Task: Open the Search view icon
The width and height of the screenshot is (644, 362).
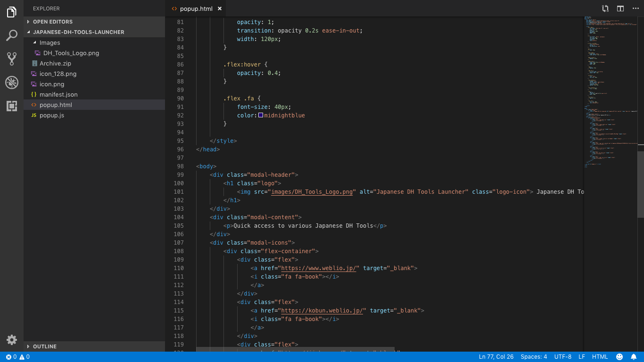Action: pyautogui.click(x=12, y=35)
